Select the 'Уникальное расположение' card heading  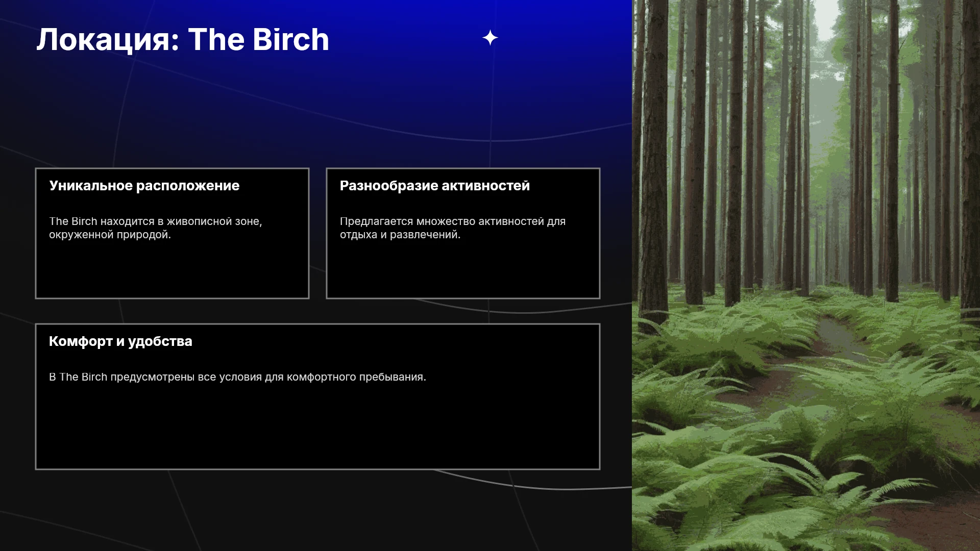[x=144, y=186]
